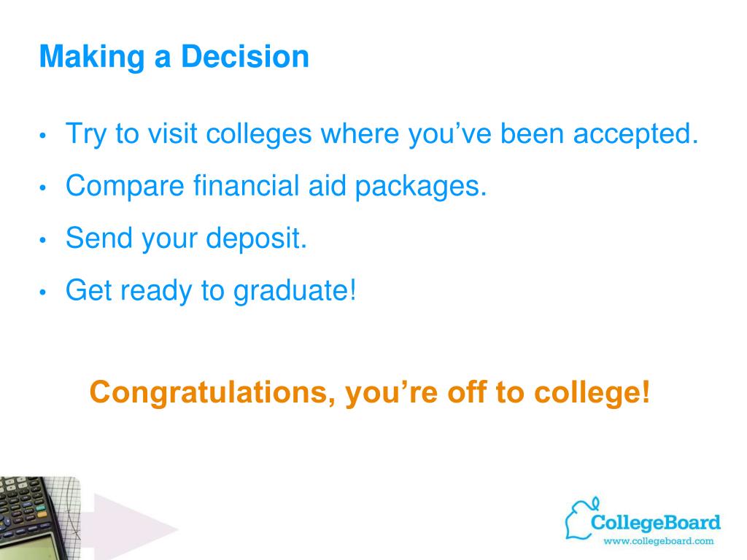This screenshot has width=747, height=560.
Task: Open the www.collegeboard.com link
Action: [x=659, y=541]
